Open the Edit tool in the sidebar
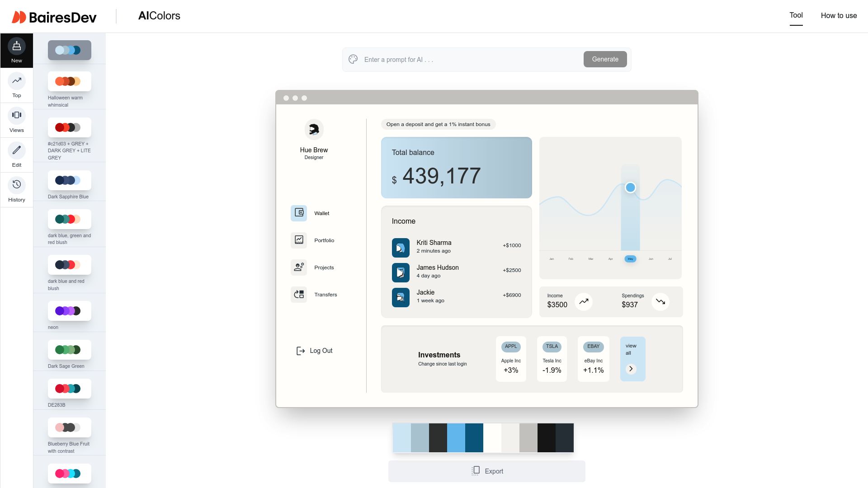This screenshot has height=488, width=868. (x=17, y=155)
